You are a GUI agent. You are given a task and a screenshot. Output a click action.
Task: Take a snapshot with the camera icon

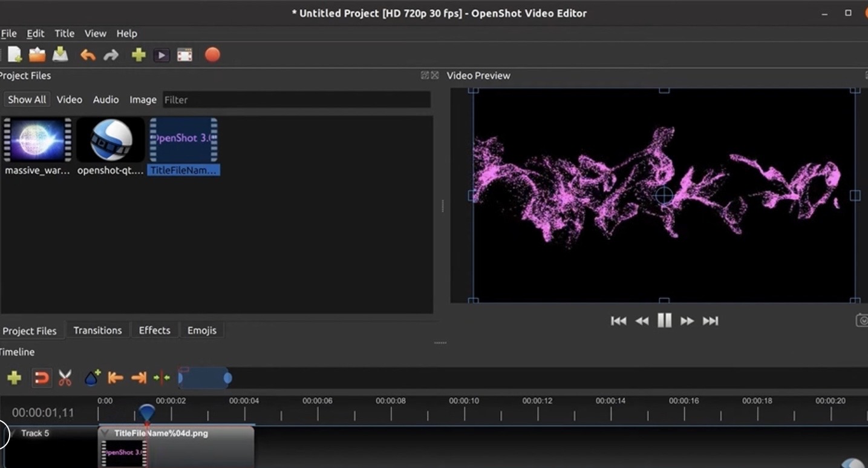point(862,320)
